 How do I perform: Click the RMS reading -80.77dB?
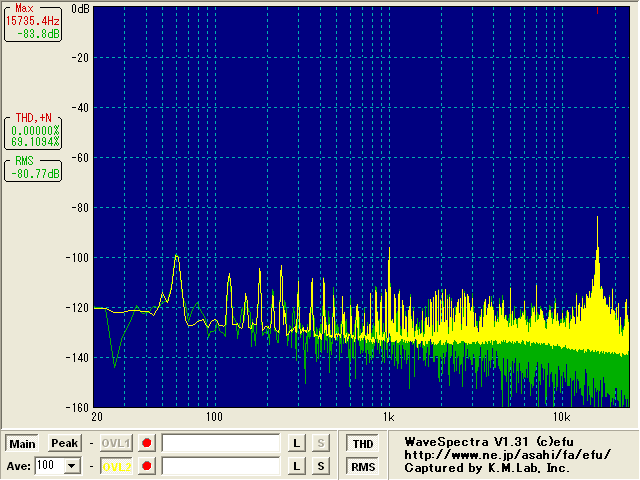[x=35, y=174]
